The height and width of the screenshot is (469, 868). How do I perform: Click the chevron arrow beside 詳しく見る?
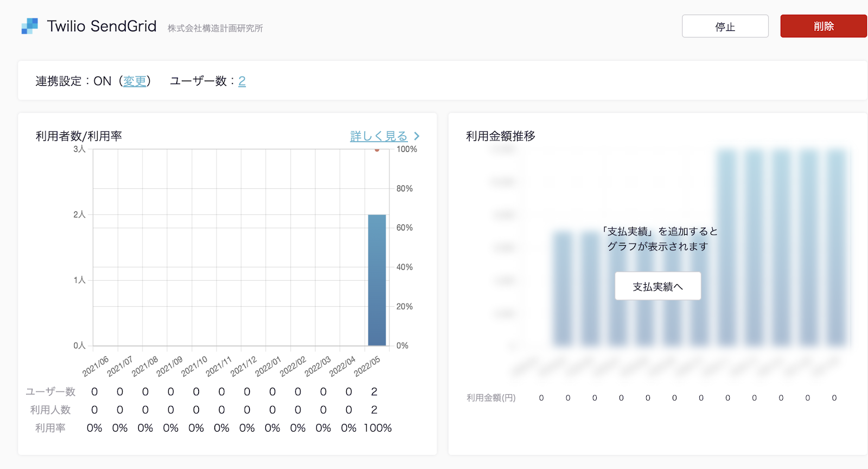pyautogui.click(x=417, y=136)
